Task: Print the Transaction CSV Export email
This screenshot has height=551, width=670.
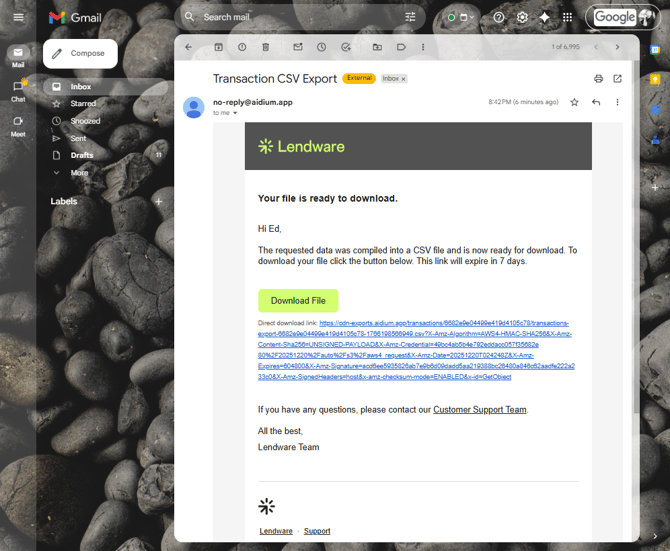Action: coord(598,78)
